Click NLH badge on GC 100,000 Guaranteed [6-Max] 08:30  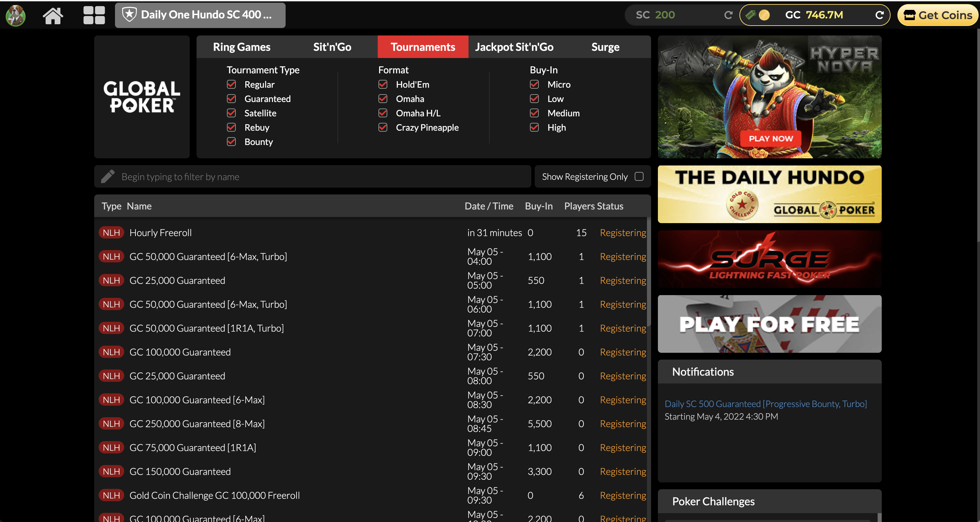pos(111,400)
